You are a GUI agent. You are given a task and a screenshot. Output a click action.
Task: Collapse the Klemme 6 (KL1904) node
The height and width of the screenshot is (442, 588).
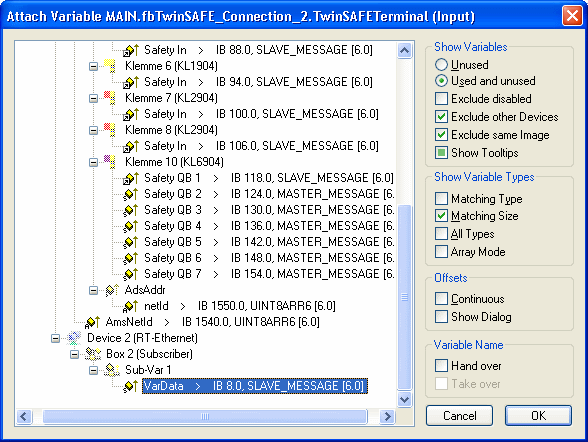[93, 67]
